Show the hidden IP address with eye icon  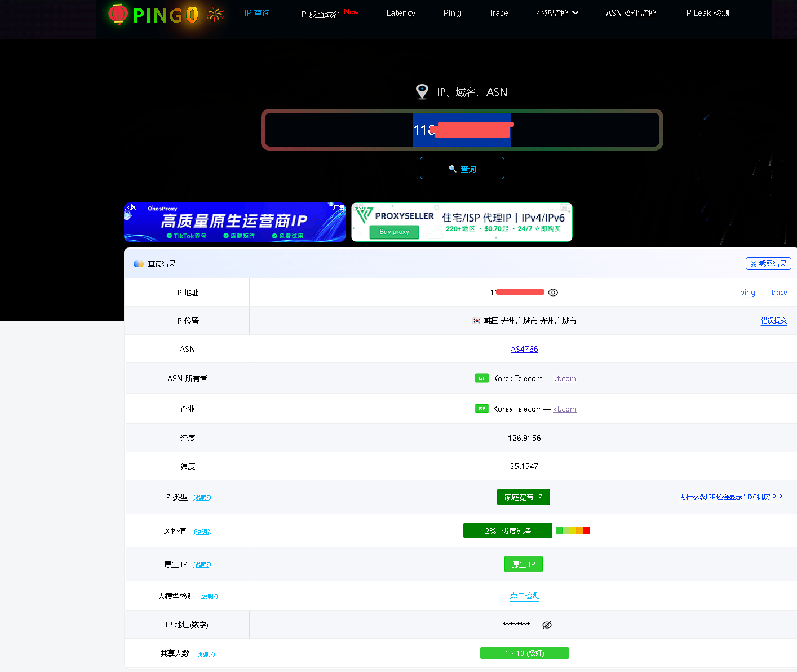coord(553,293)
